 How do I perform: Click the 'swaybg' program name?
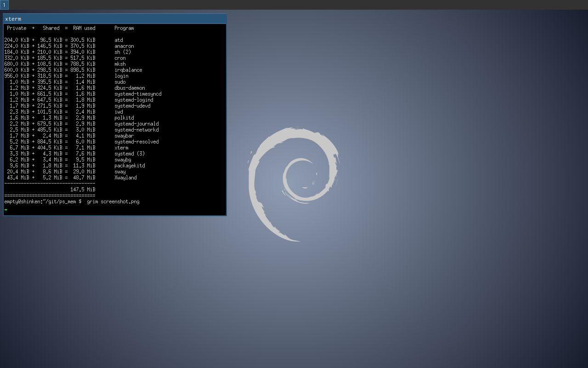coord(123,160)
